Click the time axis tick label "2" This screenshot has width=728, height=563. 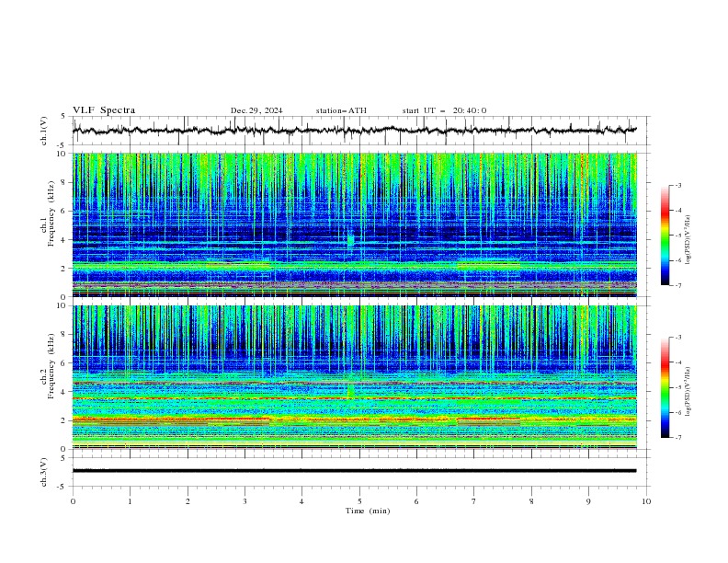[x=188, y=501]
